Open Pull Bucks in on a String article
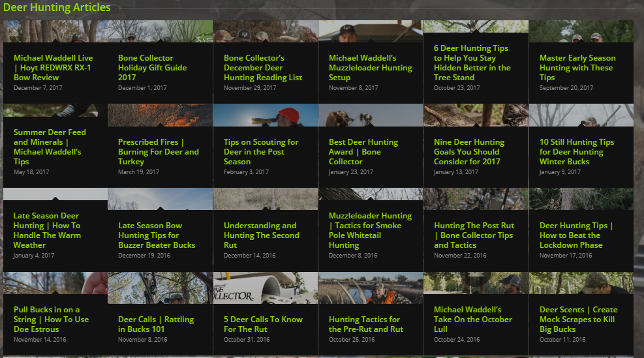The height and width of the screenshot is (358, 644). click(51, 320)
